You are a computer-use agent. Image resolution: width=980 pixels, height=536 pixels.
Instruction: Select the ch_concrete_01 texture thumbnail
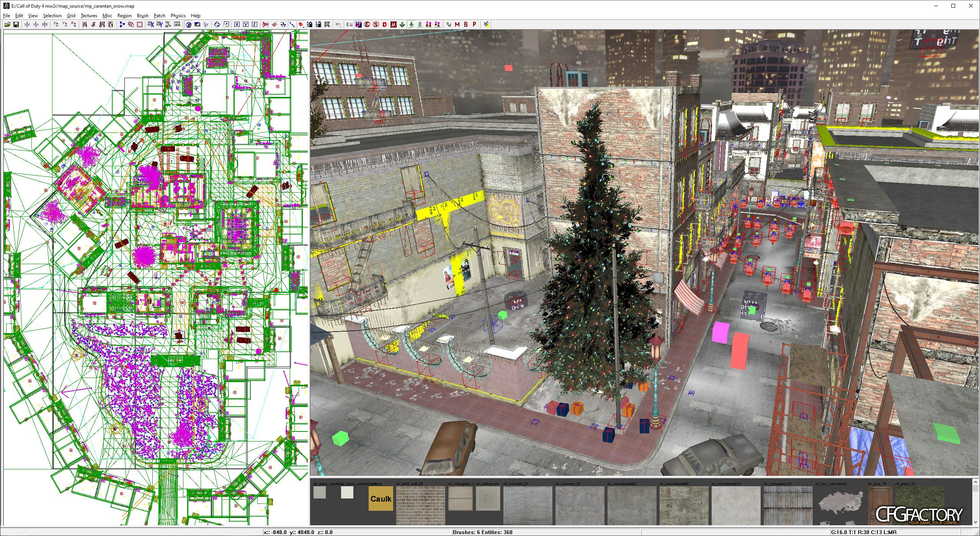[528, 505]
